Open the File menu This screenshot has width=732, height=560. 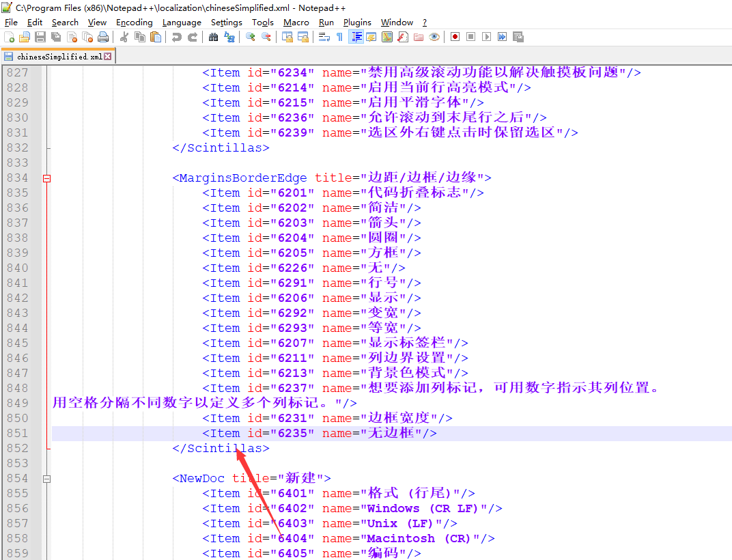(x=11, y=23)
